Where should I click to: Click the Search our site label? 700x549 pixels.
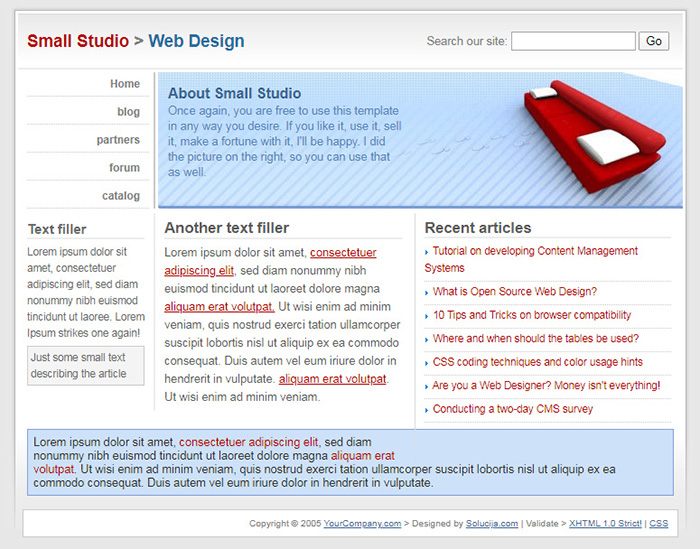tap(467, 41)
